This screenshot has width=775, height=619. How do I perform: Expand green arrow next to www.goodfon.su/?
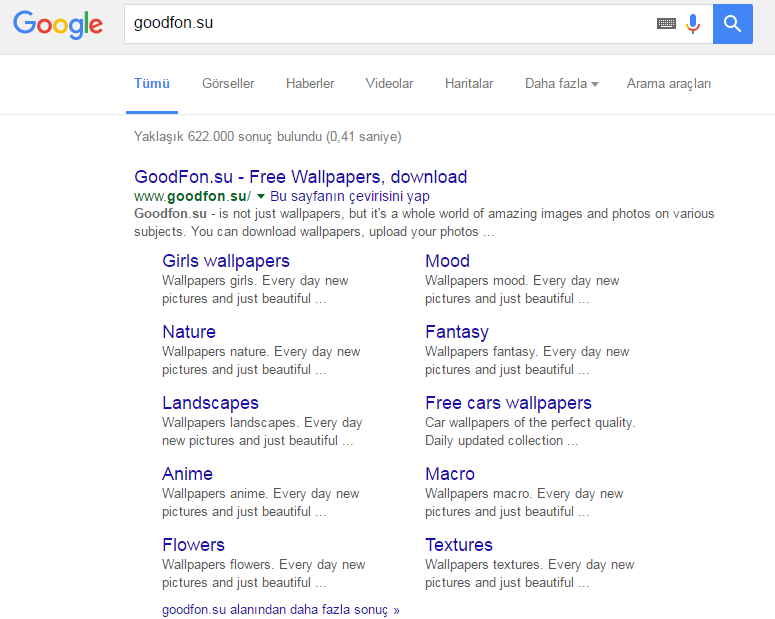(x=261, y=197)
